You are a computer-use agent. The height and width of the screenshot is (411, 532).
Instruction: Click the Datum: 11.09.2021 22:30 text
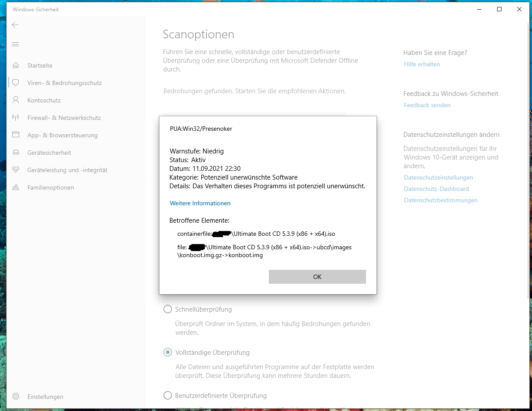coord(205,168)
